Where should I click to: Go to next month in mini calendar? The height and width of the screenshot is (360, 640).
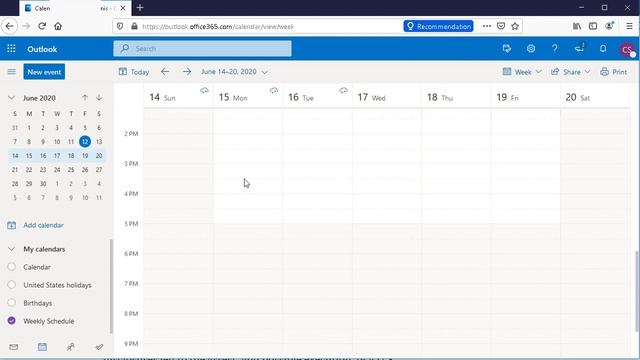pos(99,98)
